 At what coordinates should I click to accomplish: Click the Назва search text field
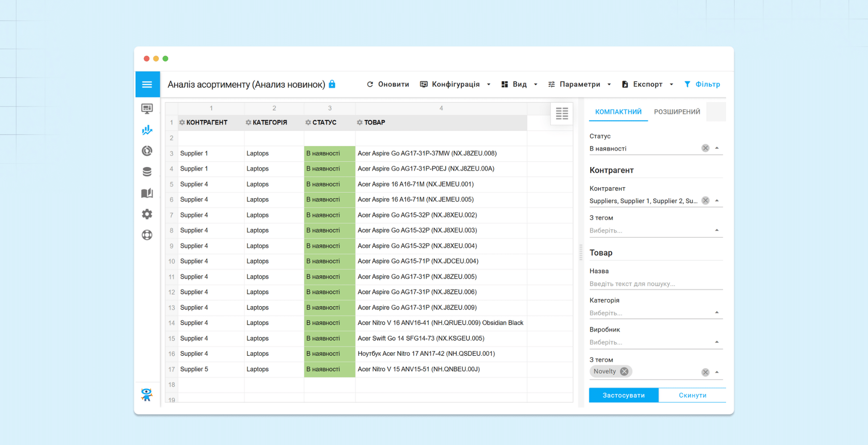[655, 284]
